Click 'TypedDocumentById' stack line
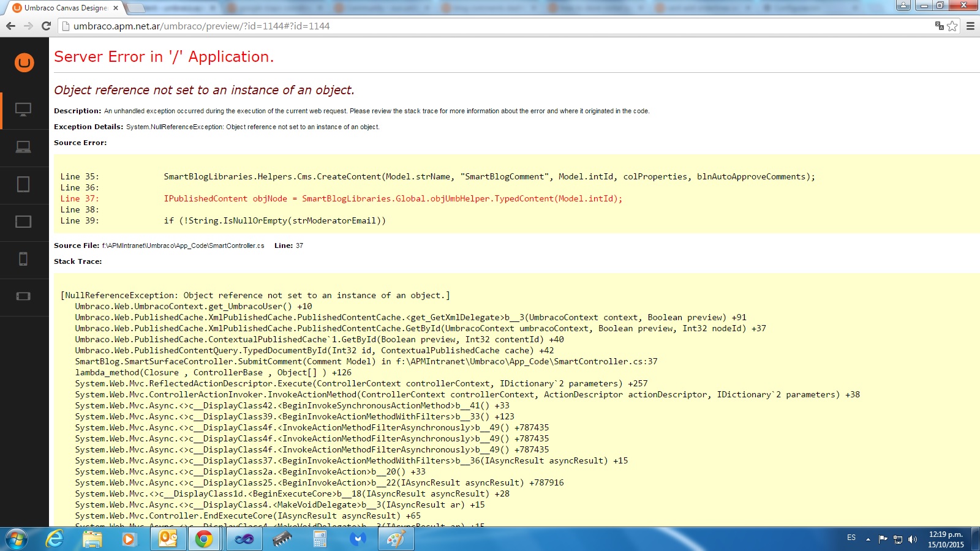The width and height of the screenshot is (980, 551). coord(314,350)
